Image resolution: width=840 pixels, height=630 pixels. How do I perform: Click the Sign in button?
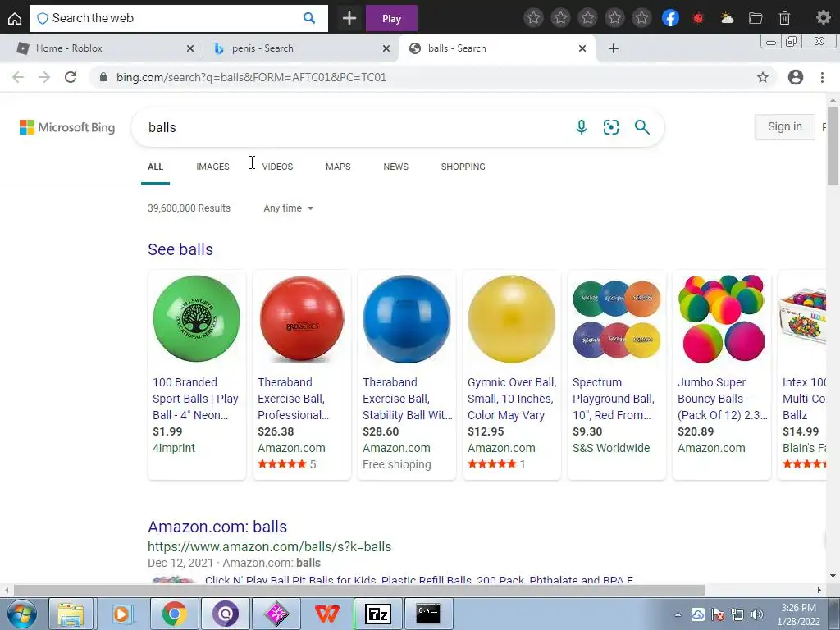point(785,127)
